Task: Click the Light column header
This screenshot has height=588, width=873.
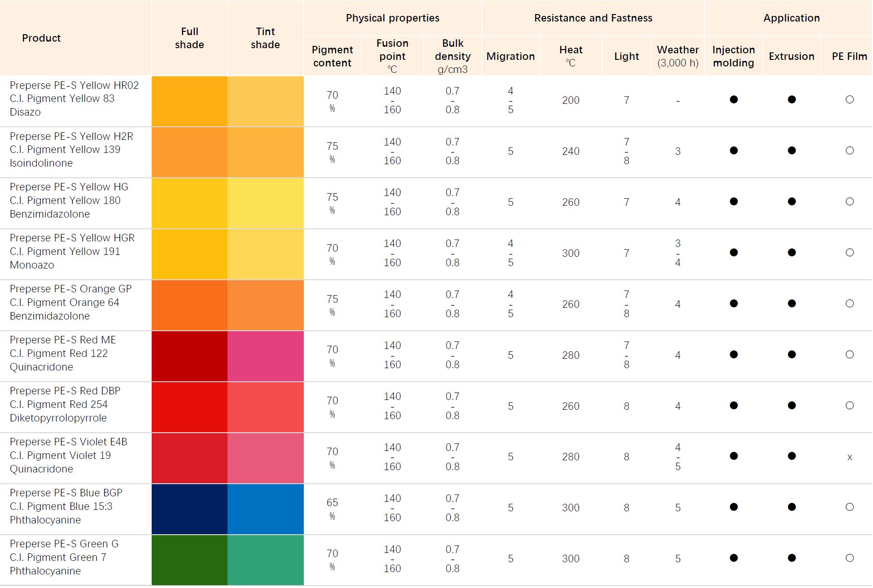Action: click(626, 56)
